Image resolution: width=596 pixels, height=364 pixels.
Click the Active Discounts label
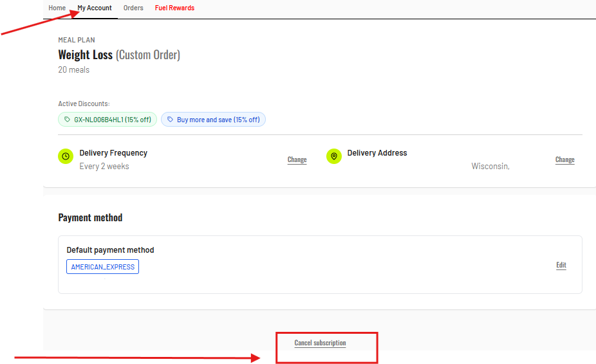(x=84, y=104)
